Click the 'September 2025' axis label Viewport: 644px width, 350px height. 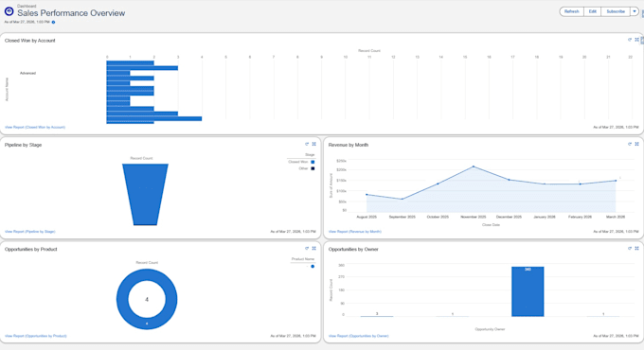click(402, 217)
